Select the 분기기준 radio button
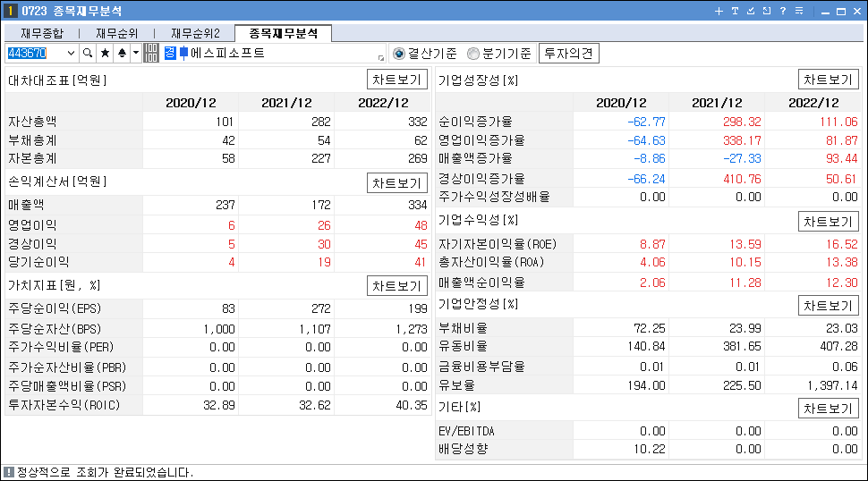 [473, 54]
